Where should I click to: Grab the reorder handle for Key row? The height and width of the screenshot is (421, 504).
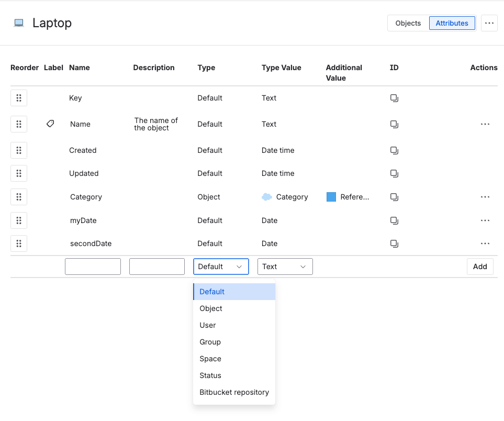tap(19, 98)
